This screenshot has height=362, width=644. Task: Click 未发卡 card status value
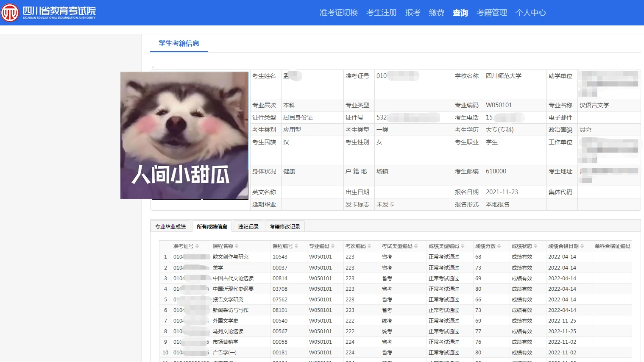click(385, 204)
